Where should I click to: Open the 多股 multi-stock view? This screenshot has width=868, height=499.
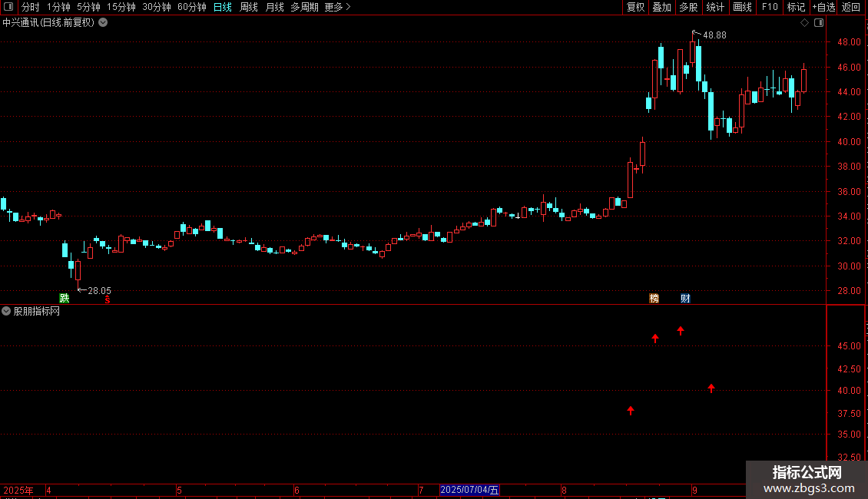688,7
